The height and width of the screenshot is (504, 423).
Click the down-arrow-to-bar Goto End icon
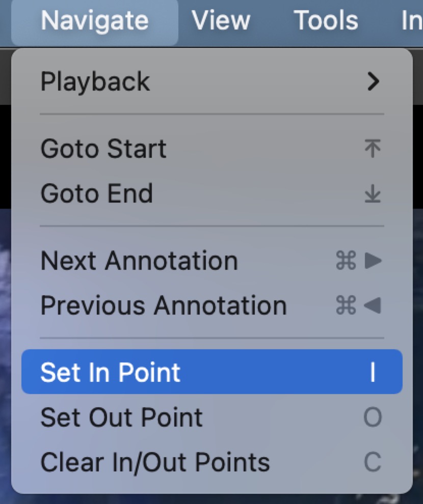click(x=373, y=193)
